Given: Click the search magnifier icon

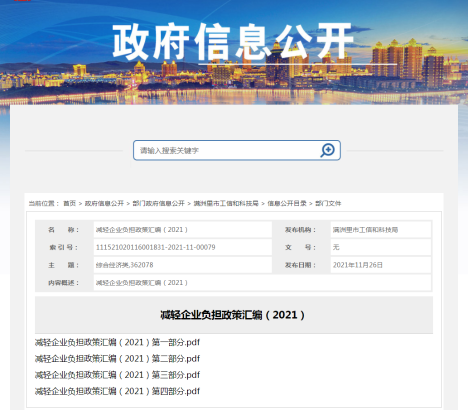Looking at the screenshot, I should click(x=327, y=150).
